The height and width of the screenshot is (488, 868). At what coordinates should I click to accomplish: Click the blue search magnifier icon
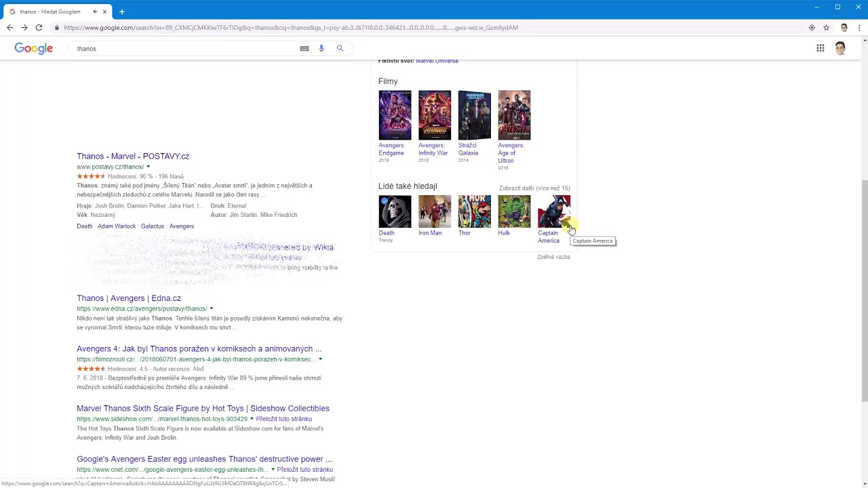(x=340, y=48)
